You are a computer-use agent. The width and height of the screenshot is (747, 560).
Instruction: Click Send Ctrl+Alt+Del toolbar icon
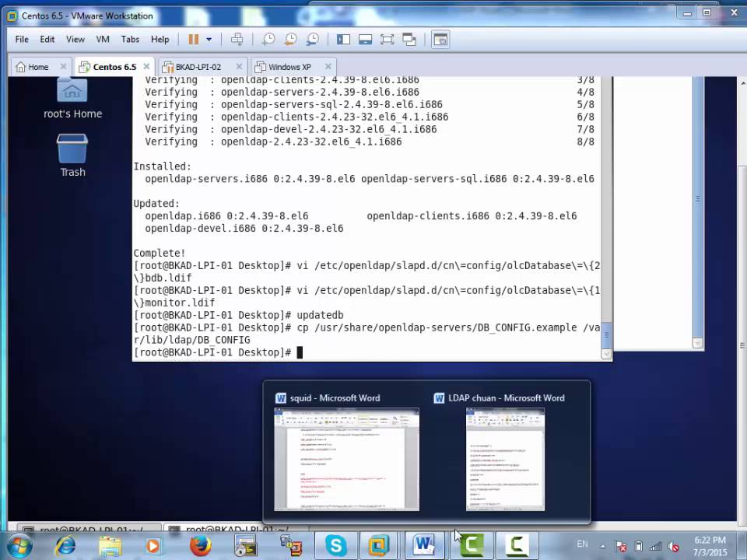click(x=237, y=40)
